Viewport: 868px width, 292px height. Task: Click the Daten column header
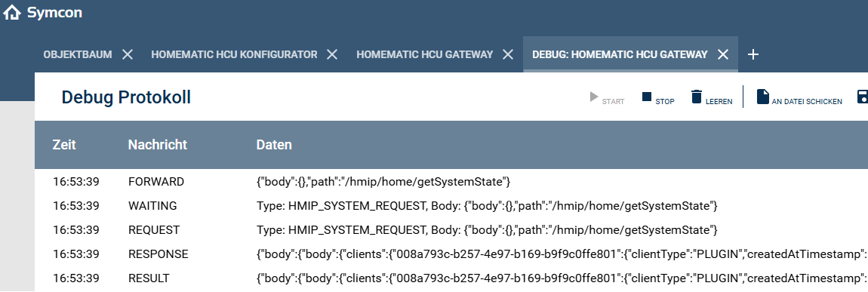(274, 145)
